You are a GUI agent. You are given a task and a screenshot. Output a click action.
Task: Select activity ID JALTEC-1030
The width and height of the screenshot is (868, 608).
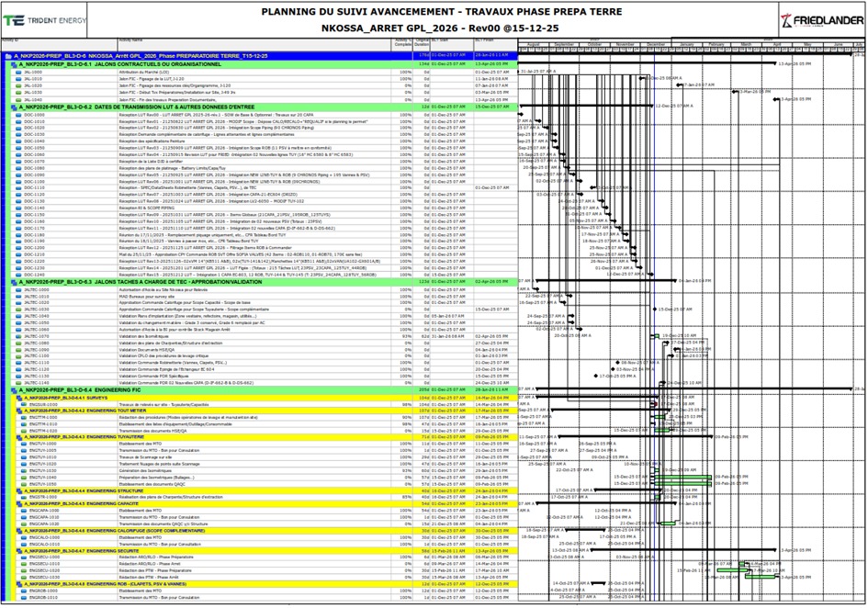pos(36,310)
